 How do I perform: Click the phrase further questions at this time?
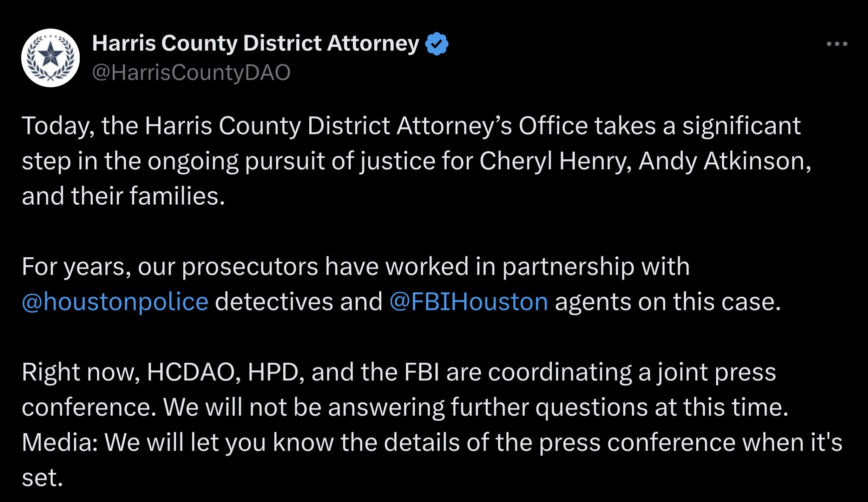pyautogui.click(x=620, y=408)
